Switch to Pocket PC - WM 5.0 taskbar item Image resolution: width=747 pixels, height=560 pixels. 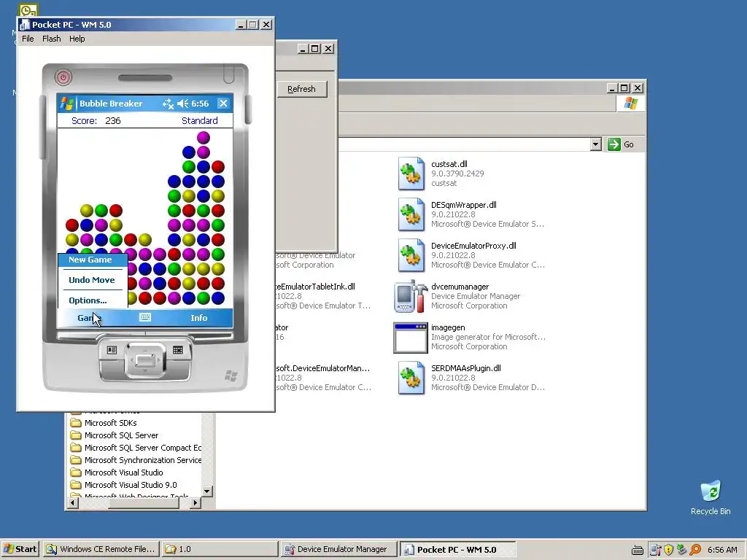point(457,549)
